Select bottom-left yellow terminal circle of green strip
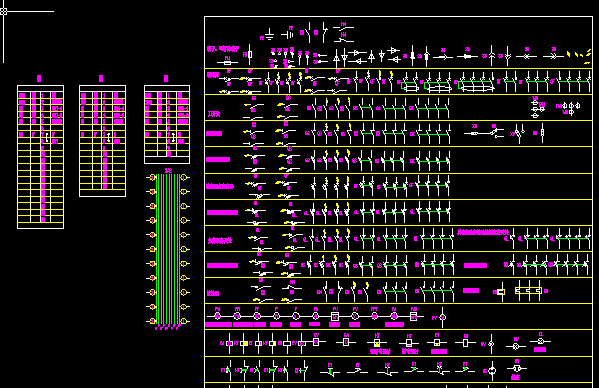This screenshot has height=388, width=599. pos(152,321)
